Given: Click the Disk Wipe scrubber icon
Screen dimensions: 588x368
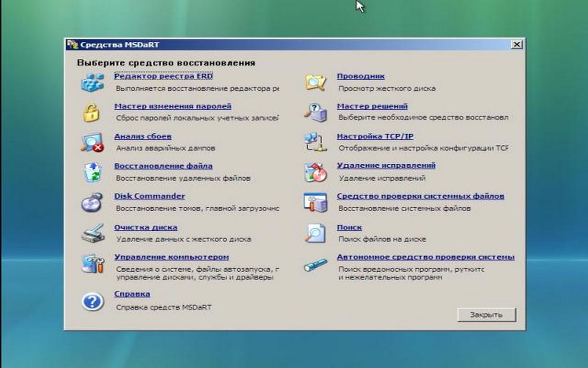Looking at the screenshot, I should (93, 233).
